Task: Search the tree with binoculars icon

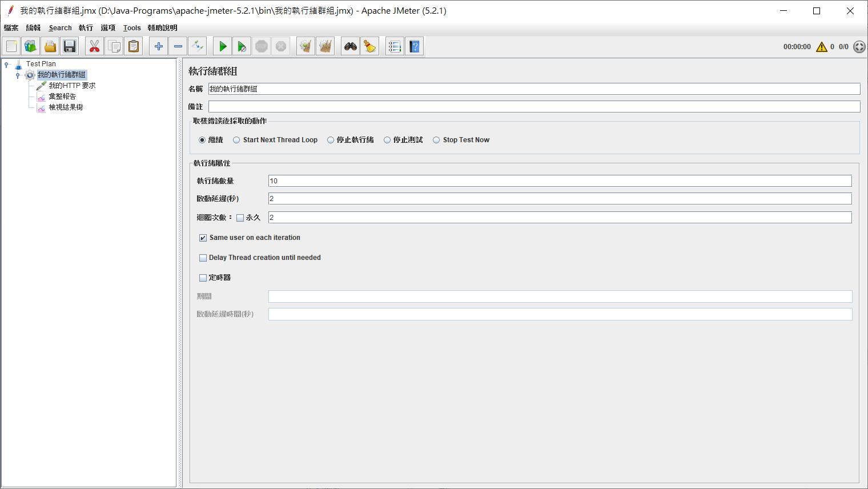Action: pos(351,46)
